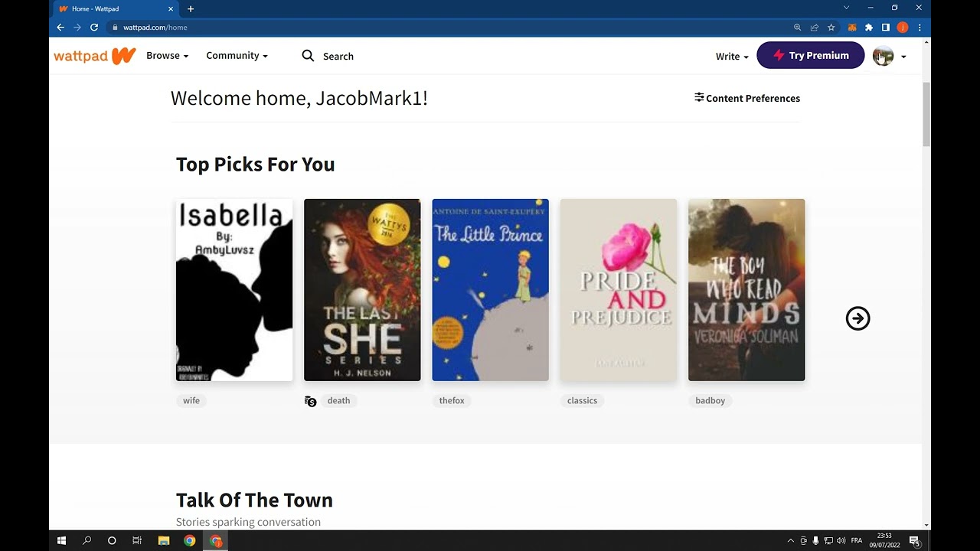Click the FRA language indicator
This screenshot has width=980, height=551.
pos(857,540)
